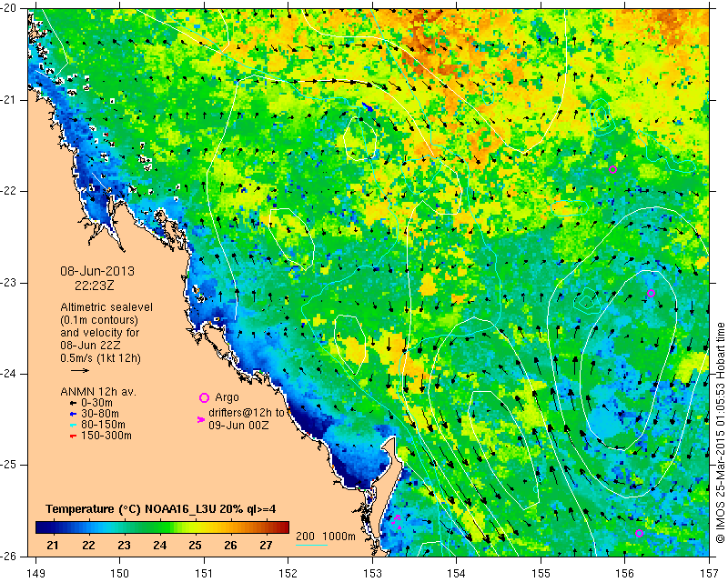Screen dimensions: 728x582
Task: Click the 'ANMN 12h av.' heading
Action: click(98, 392)
